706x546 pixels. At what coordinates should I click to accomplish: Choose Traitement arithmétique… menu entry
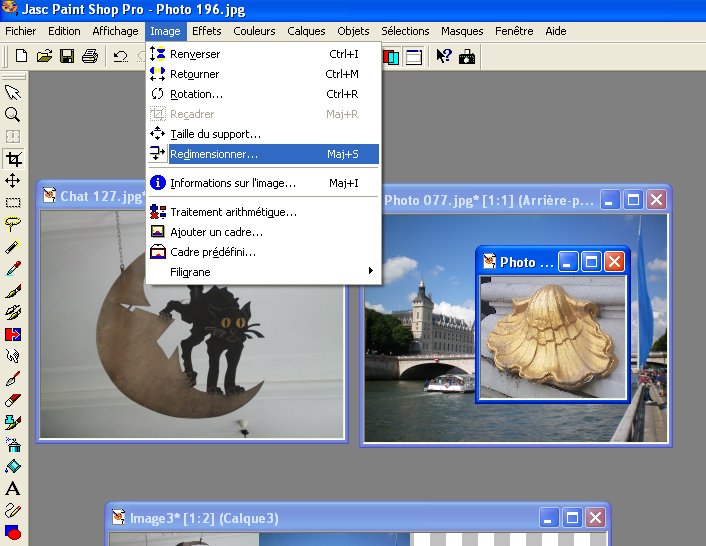point(264,212)
